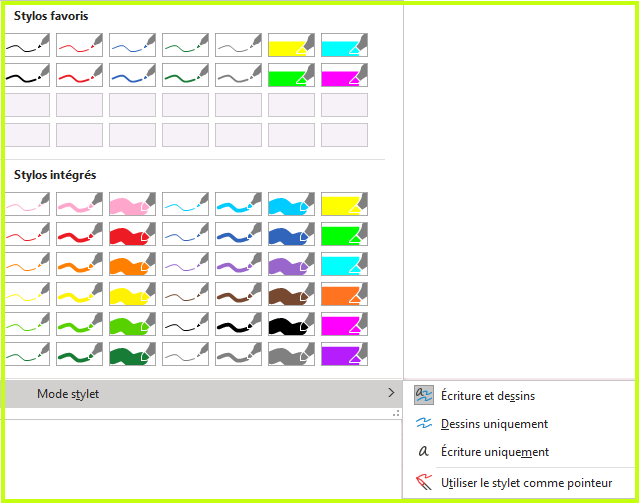Select thin gray pen in Stylos favoris
The width and height of the screenshot is (639, 503).
[238, 45]
